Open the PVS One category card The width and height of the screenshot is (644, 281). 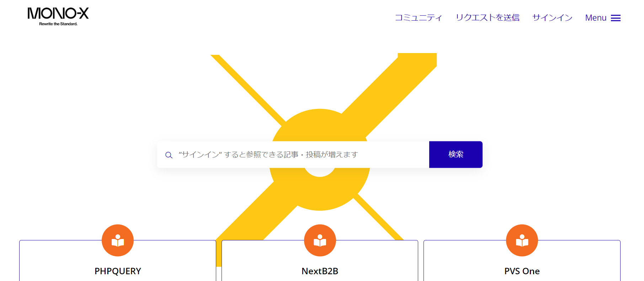pos(522,261)
